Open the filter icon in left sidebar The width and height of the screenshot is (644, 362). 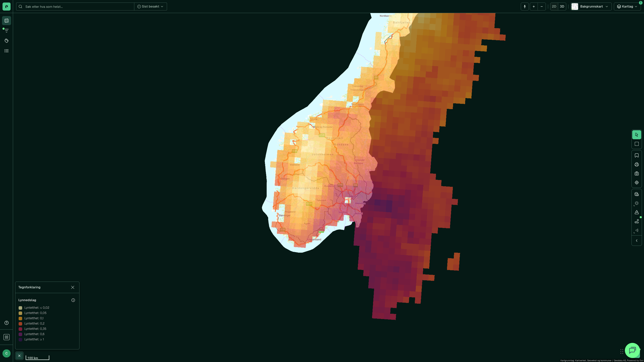tap(7, 31)
